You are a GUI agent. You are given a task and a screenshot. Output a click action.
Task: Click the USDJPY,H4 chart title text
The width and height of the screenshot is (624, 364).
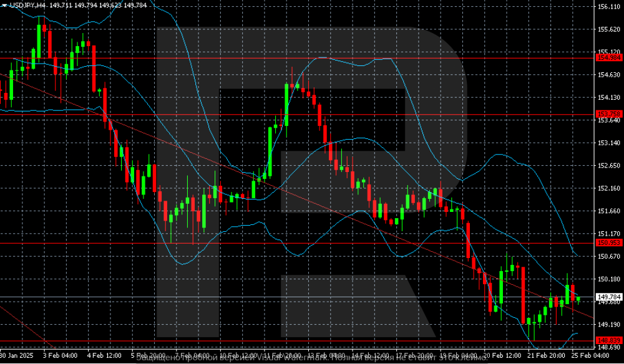(28, 5)
